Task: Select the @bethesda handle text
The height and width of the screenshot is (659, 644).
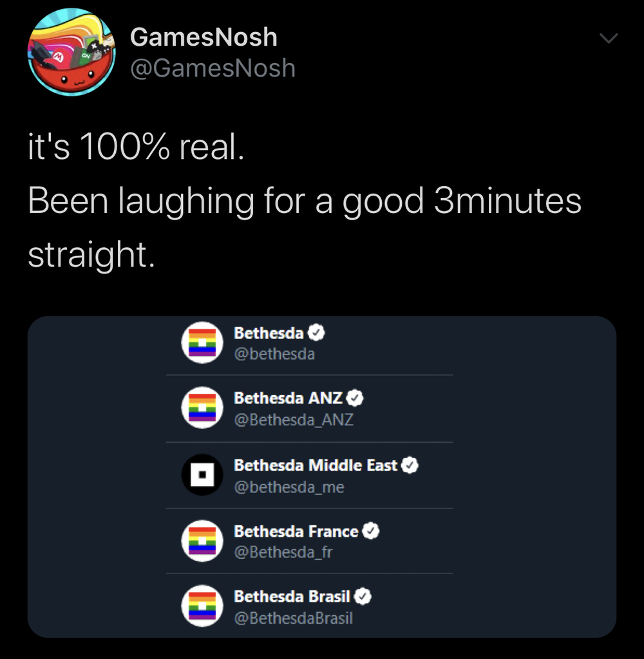Action: tap(274, 353)
